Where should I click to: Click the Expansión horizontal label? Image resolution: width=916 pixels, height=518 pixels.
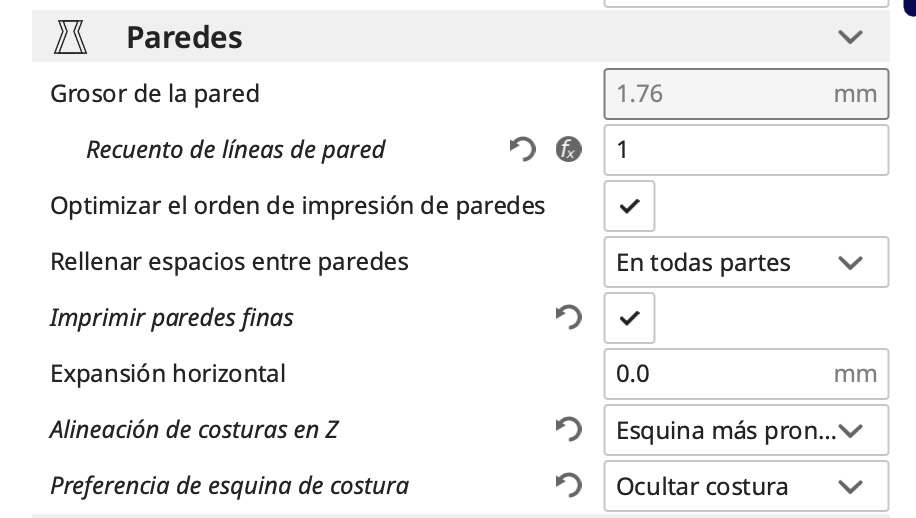coord(168,374)
